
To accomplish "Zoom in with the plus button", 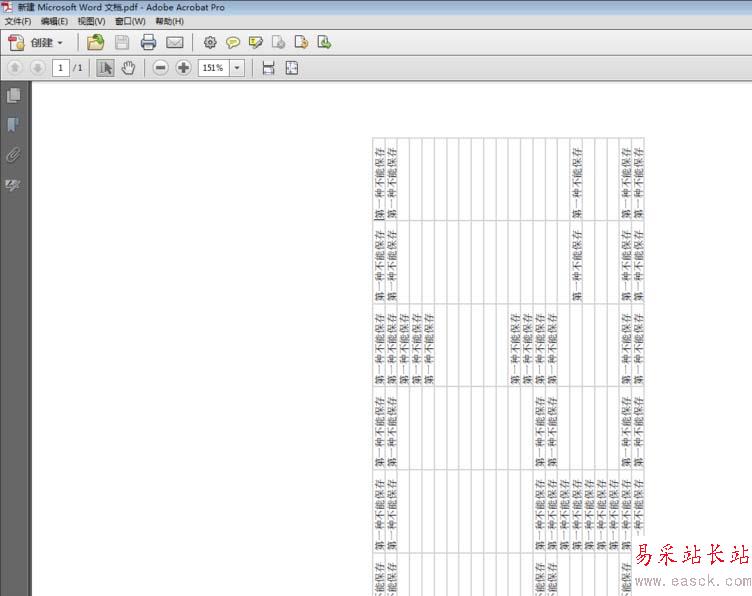I will (183, 68).
